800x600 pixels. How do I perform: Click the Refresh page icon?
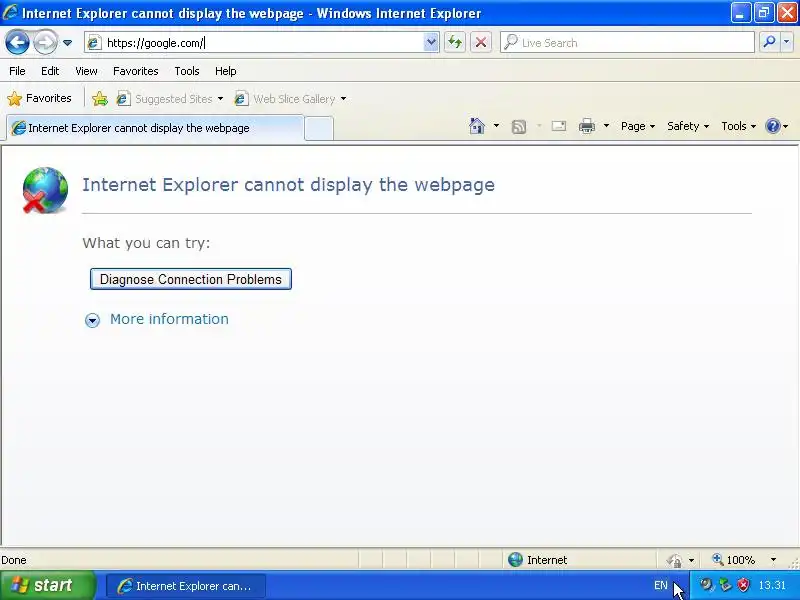pos(455,42)
